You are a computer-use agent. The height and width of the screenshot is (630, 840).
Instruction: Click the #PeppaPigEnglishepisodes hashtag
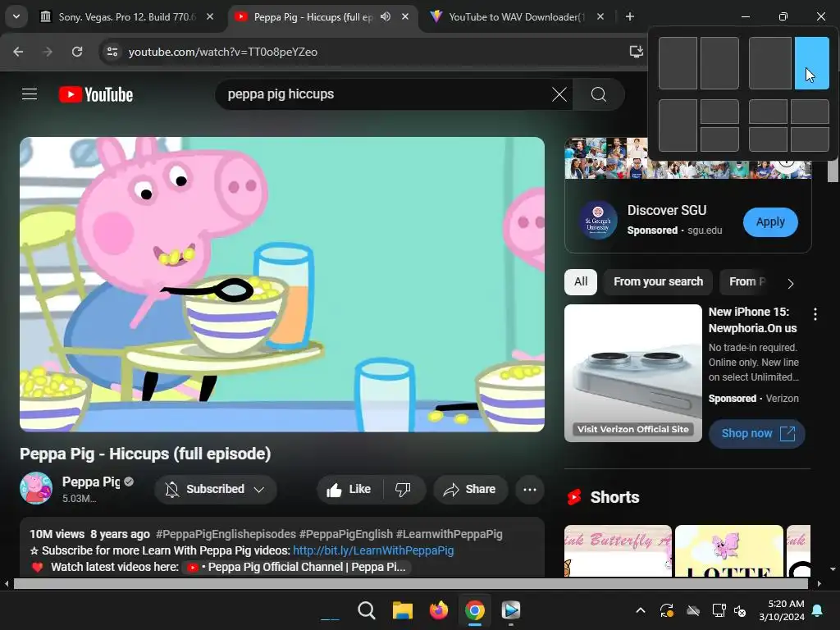pos(226,534)
